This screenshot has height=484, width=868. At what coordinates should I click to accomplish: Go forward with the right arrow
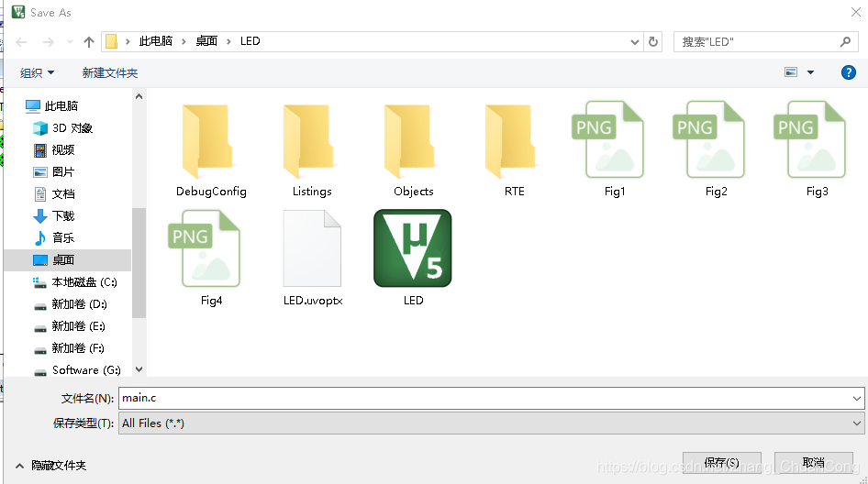(48, 42)
